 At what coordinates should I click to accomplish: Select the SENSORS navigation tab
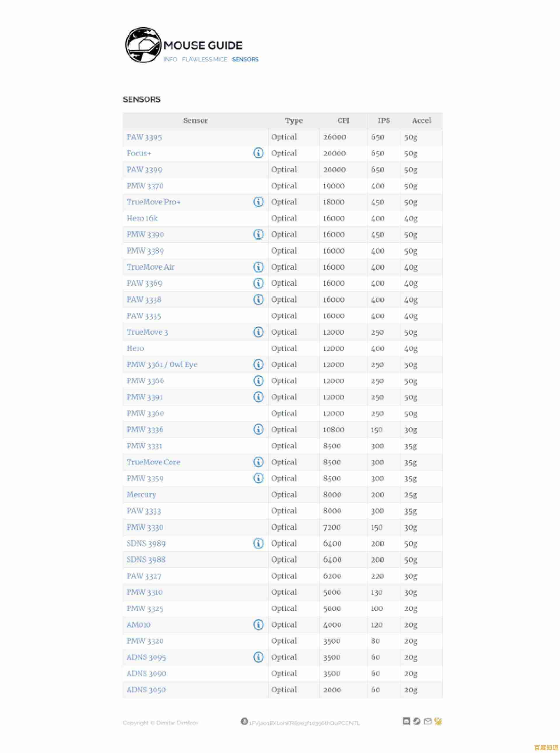[x=245, y=59]
